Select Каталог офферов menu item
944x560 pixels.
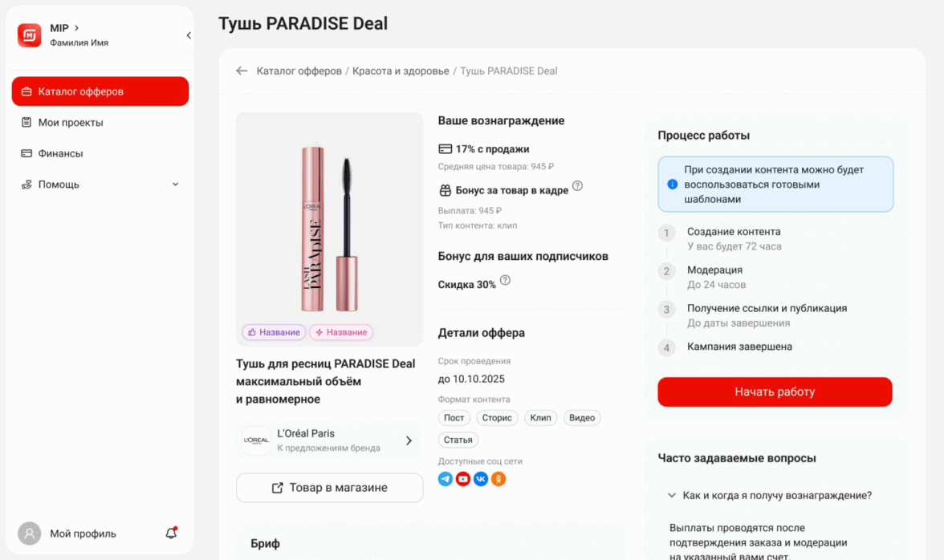tap(100, 91)
